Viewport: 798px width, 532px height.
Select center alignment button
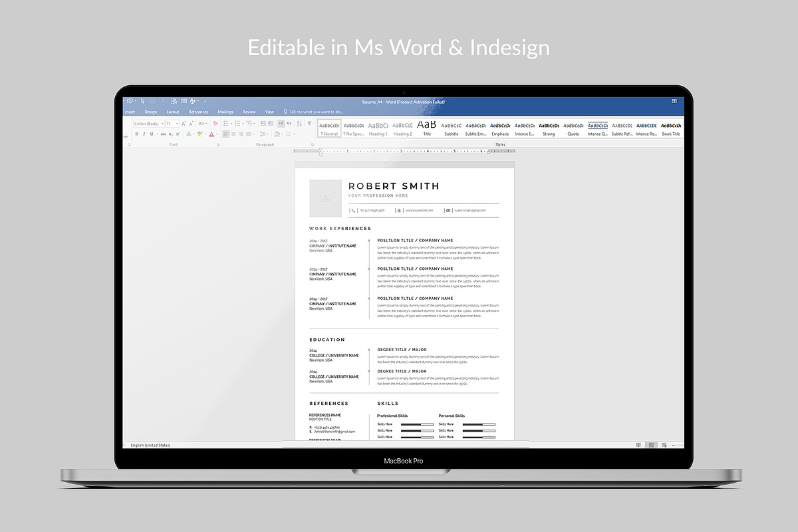[x=233, y=134]
